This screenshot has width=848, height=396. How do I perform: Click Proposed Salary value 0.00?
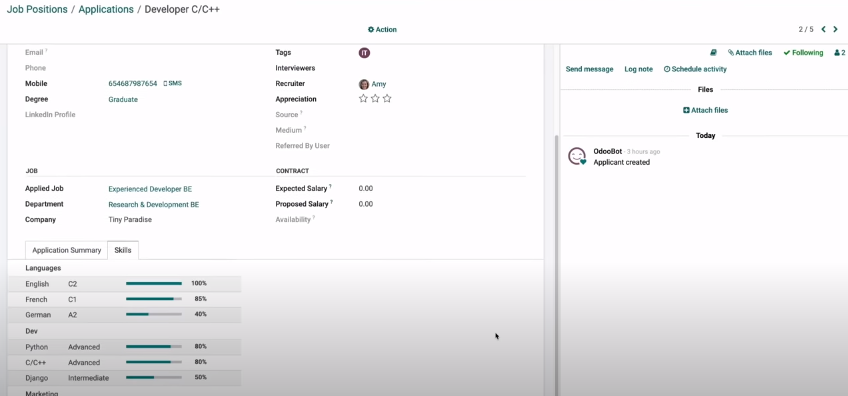pos(366,204)
